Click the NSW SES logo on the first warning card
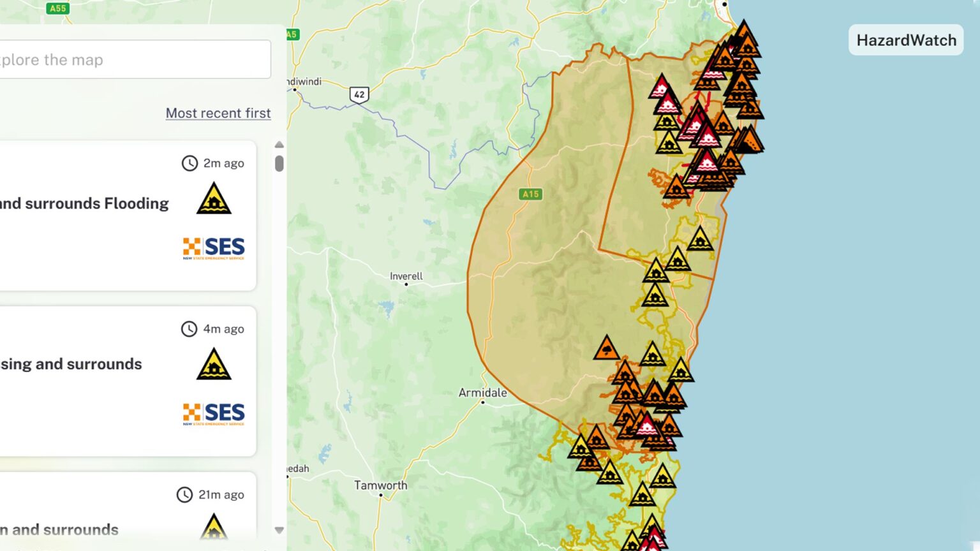This screenshot has height=551, width=980. [214, 247]
